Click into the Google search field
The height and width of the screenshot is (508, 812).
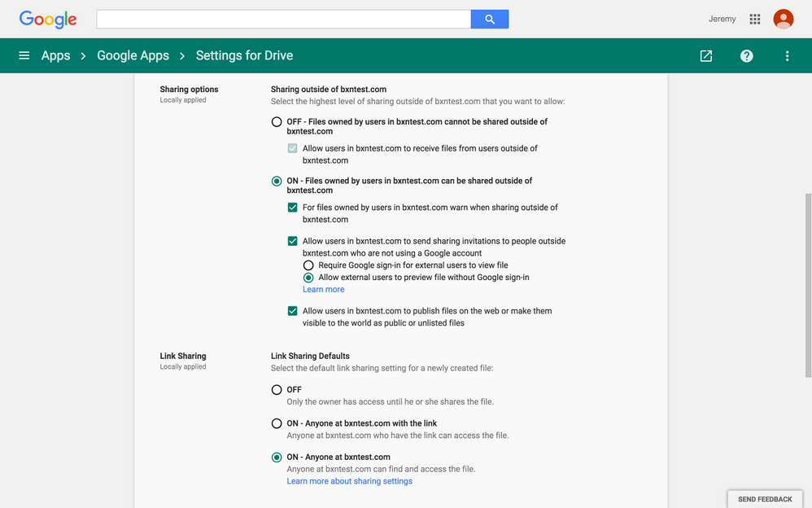(283, 20)
